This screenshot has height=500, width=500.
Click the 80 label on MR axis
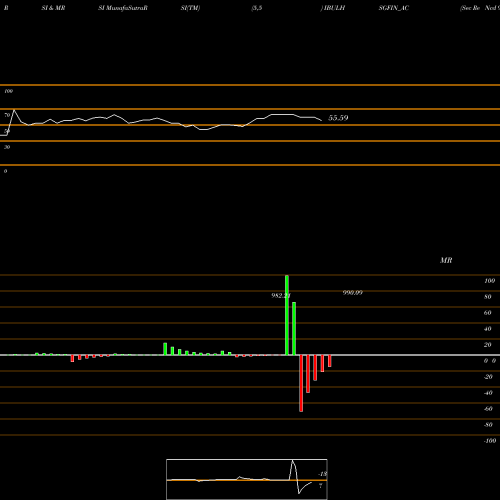(x=488, y=297)
